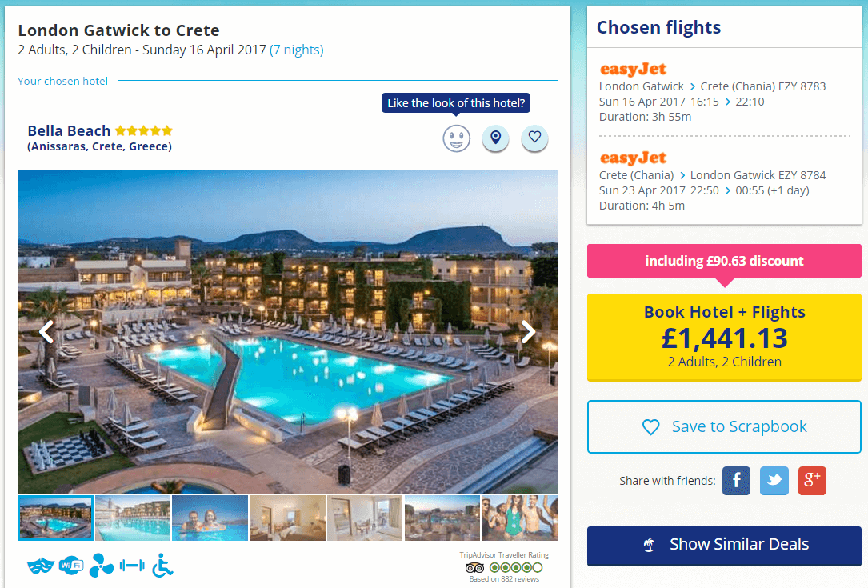This screenshot has height=588, width=868.
Task: Book Hotel + Flights for £1,441.13
Action: click(724, 337)
